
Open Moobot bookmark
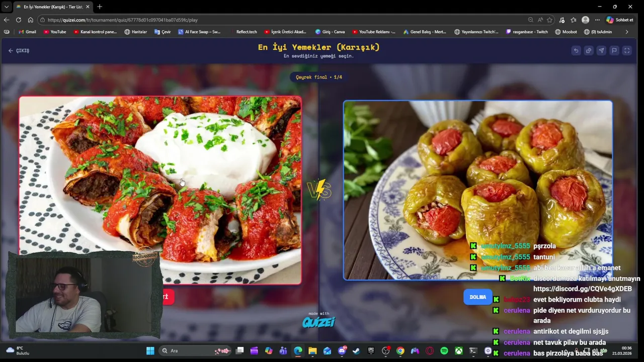tap(566, 32)
